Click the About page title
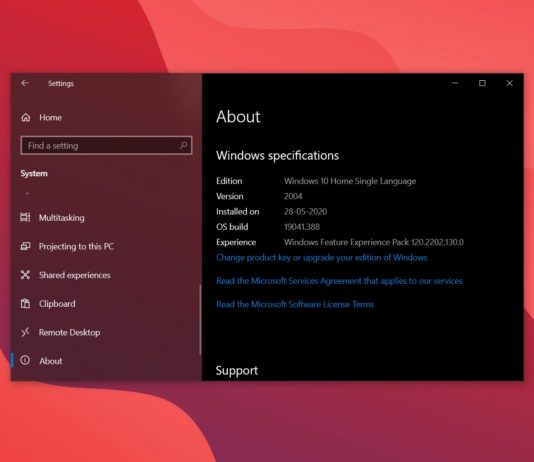The height and width of the screenshot is (462, 534). pyautogui.click(x=238, y=116)
